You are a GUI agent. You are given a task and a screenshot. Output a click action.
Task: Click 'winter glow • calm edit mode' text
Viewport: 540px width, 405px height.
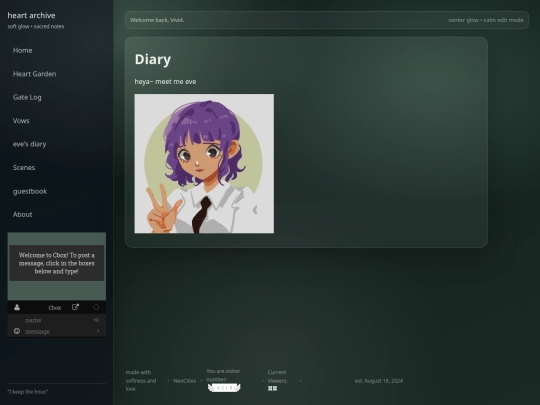pos(486,20)
